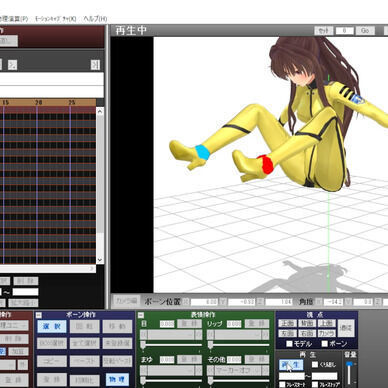Image resolution: width=388 pixels, height=388 pixels.
Task: Switch view to 右面
Action: coord(307,333)
